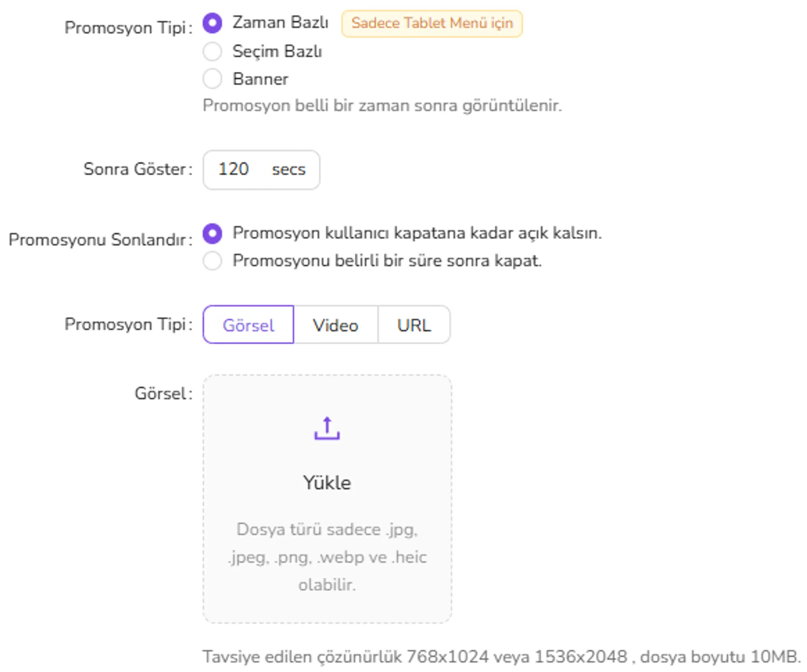Switch to the Görsel tab
The width and height of the screenshot is (807, 672).
pyautogui.click(x=248, y=325)
